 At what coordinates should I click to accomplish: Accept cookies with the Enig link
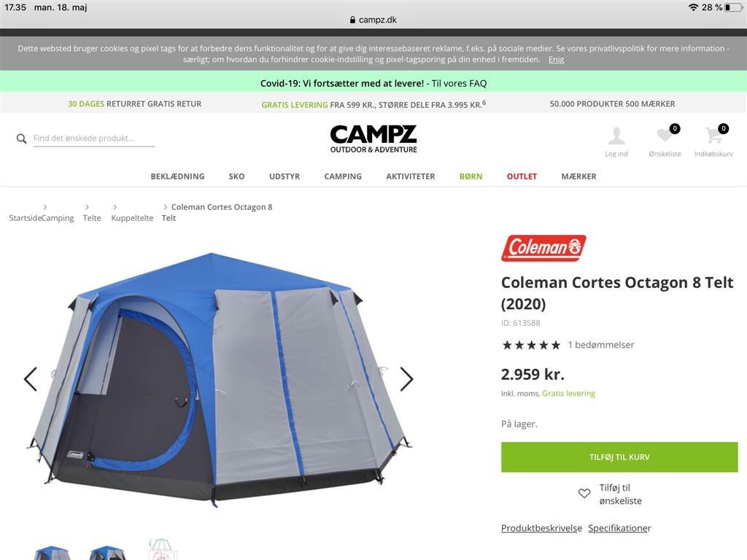(556, 60)
